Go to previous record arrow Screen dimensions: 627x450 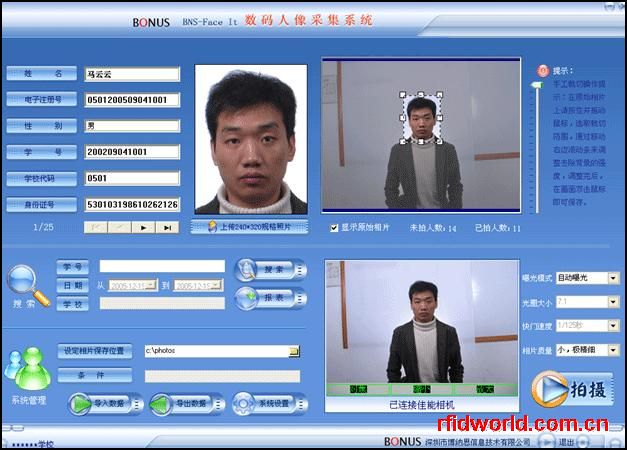tap(119, 228)
